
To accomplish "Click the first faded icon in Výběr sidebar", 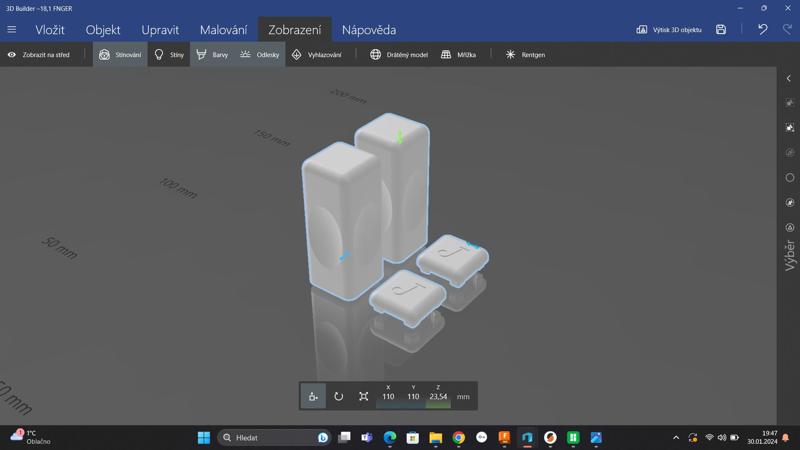I will coord(790,103).
